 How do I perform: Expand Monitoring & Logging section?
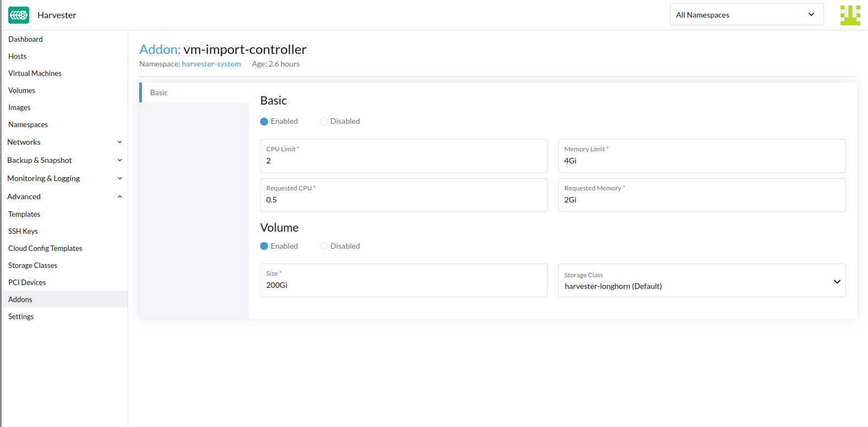pos(64,178)
